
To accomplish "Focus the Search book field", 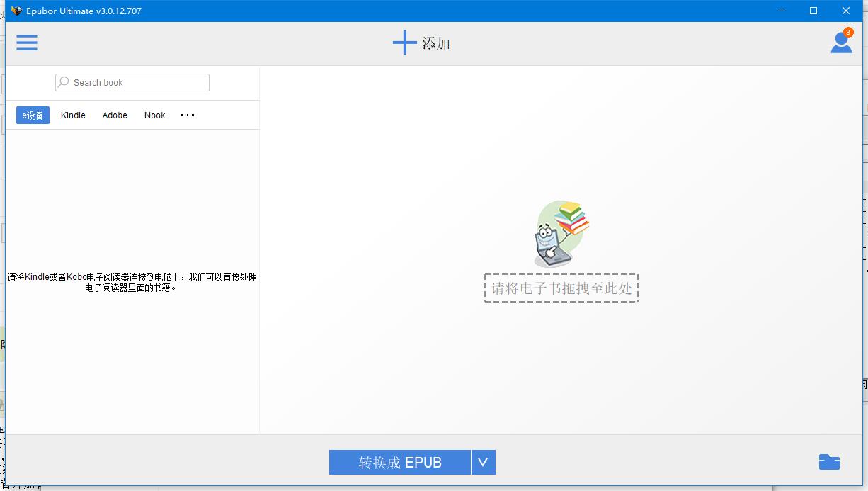I will (x=132, y=82).
